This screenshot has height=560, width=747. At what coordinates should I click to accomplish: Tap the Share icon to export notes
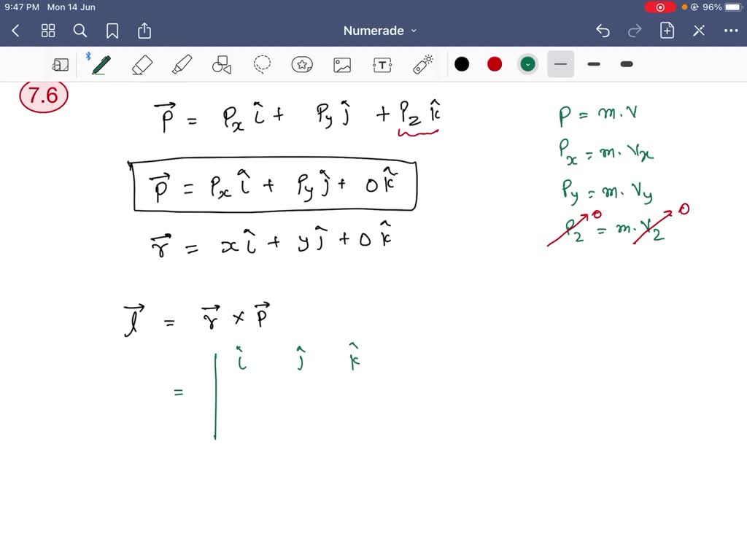[x=144, y=31]
